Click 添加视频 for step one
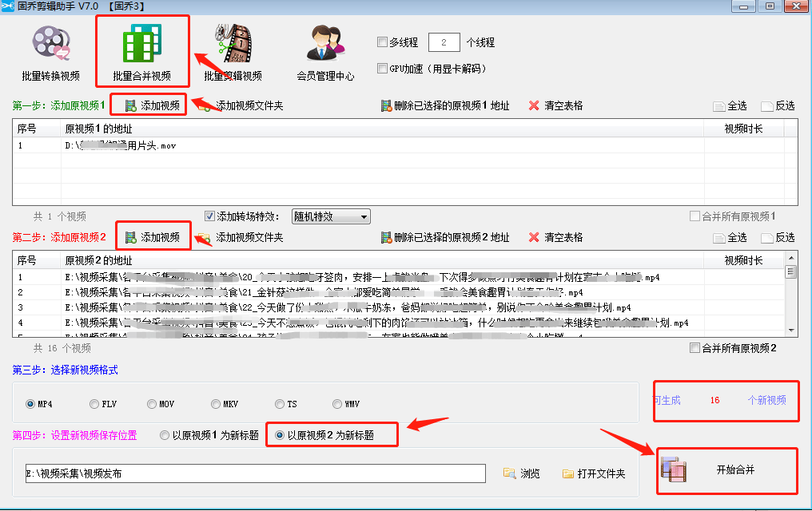The height and width of the screenshot is (511, 812). click(x=153, y=105)
